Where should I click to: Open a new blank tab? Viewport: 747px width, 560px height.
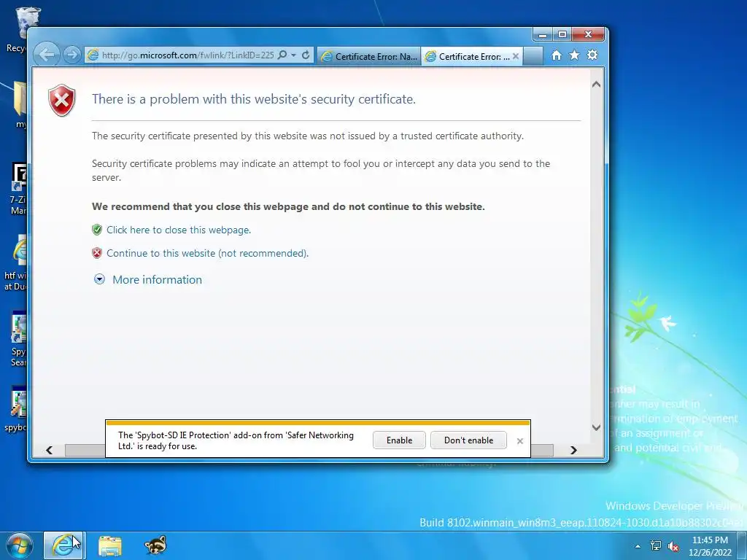pos(533,56)
